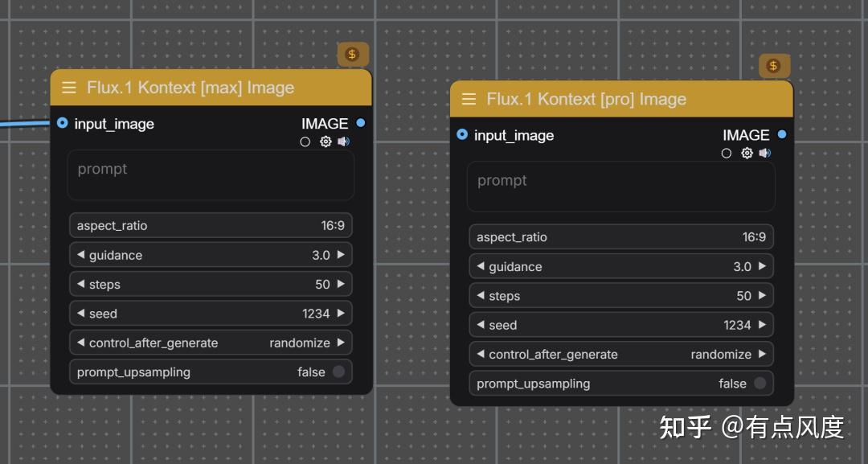Click the speaker icon on the [max] node
This screenshot has height=464, width=868.
tap(344, 142)
